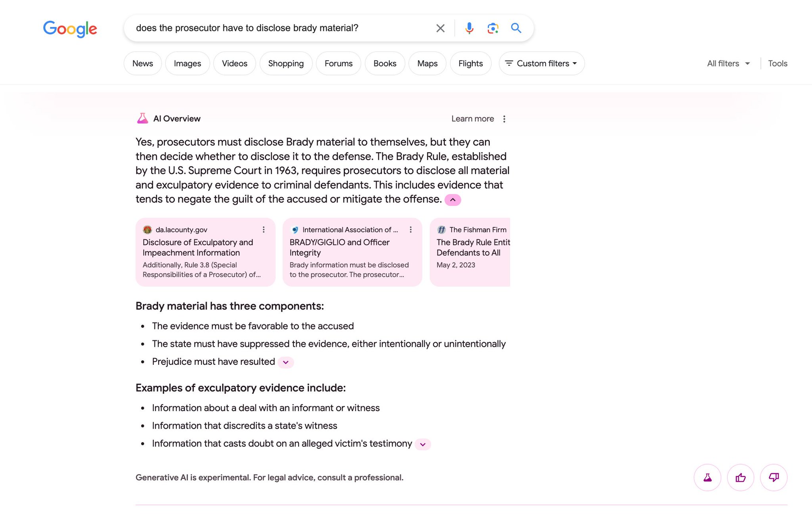This screenshot has width=812, height=517.
Task: Start voice search with microphone icon
Action: 469,28
